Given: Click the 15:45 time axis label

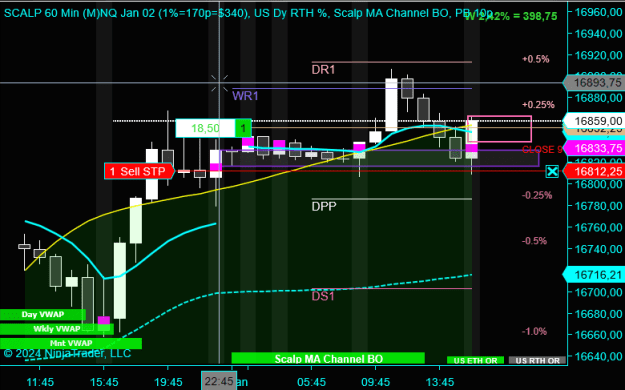Looking at the screenshot, I should point(104,382).
